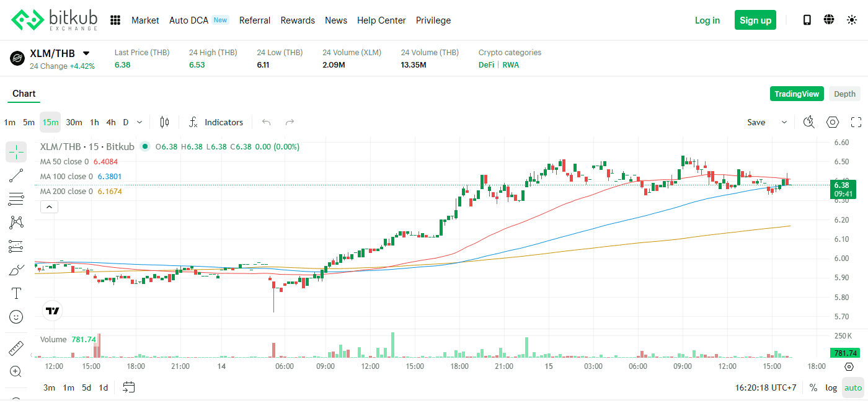The image size is (868, 403).
Task: Open more timeframes dropdown arrow
Action: (x=139, y=122)
